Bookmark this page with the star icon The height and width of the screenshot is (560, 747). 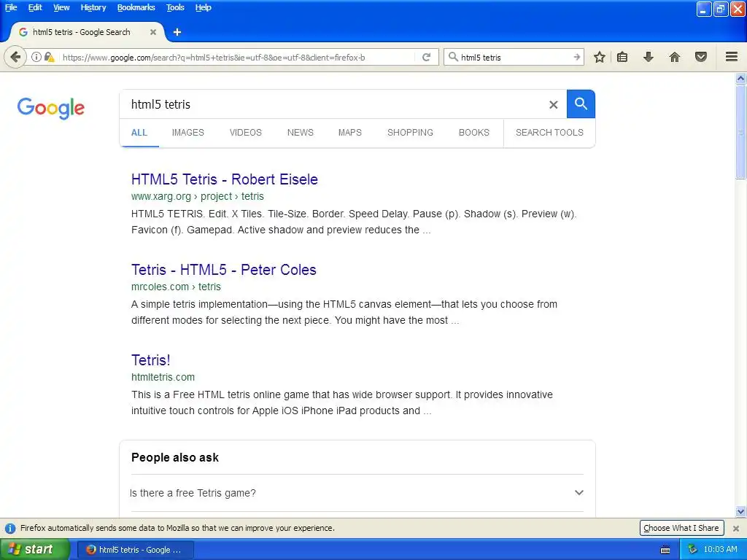pos(600,57)
